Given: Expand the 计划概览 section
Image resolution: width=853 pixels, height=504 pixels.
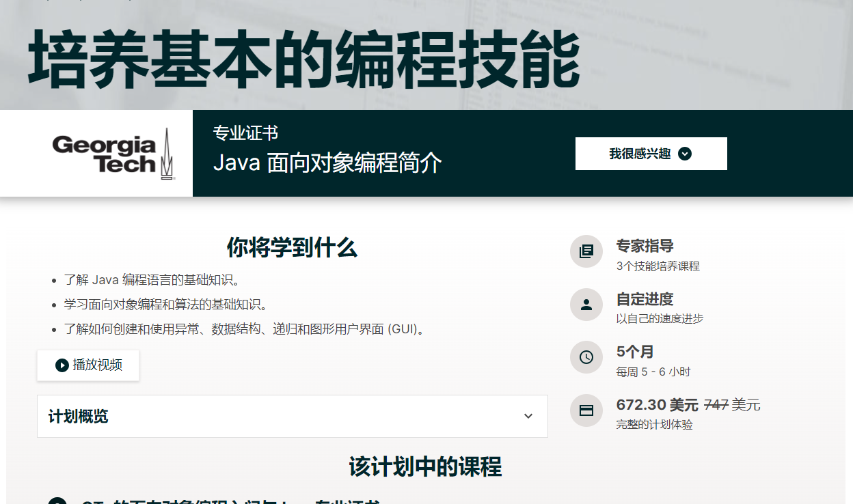Looking at the screenshot, I should pyautogui.click(x=293, y=416).
